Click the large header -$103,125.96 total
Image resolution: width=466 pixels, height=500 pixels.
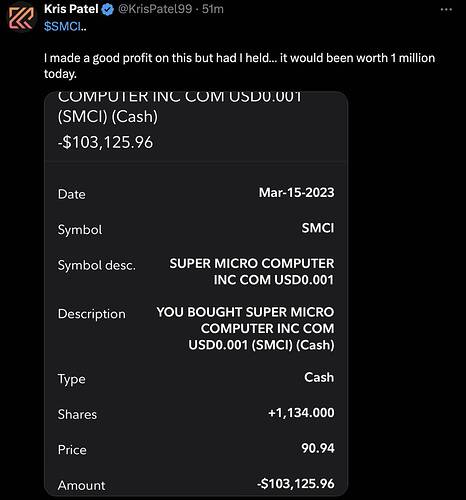click(x=105, y=142)
